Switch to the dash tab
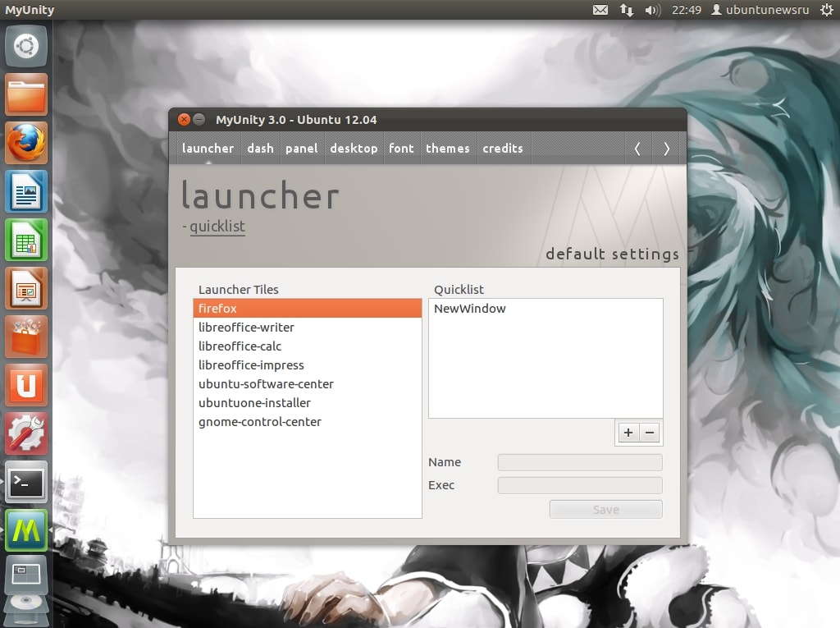 [260, 149]
